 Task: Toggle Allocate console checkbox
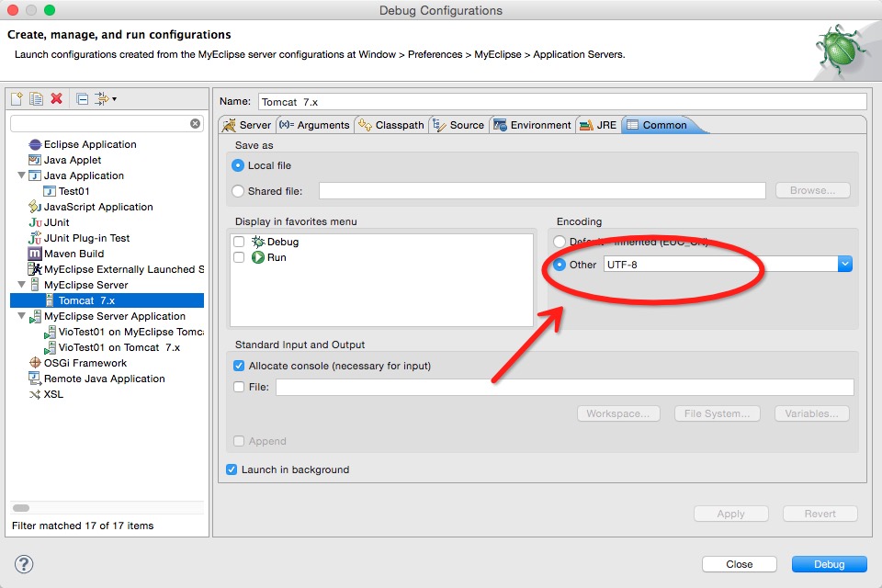pyautogui.click(x=239, y=366)
